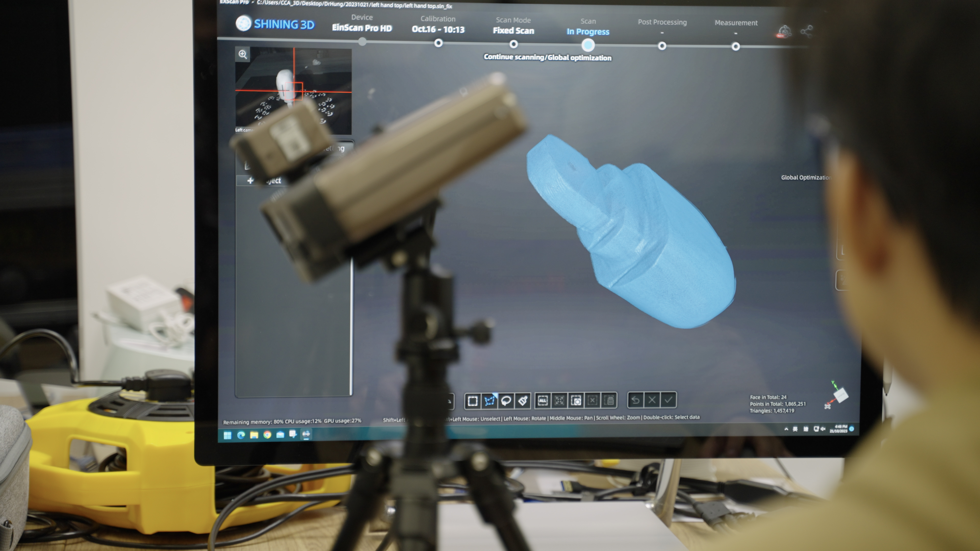This screenshot has width=980, height=551.
Task: Click the EXScan Pro taskbar icon
Action: pos(306,434)
